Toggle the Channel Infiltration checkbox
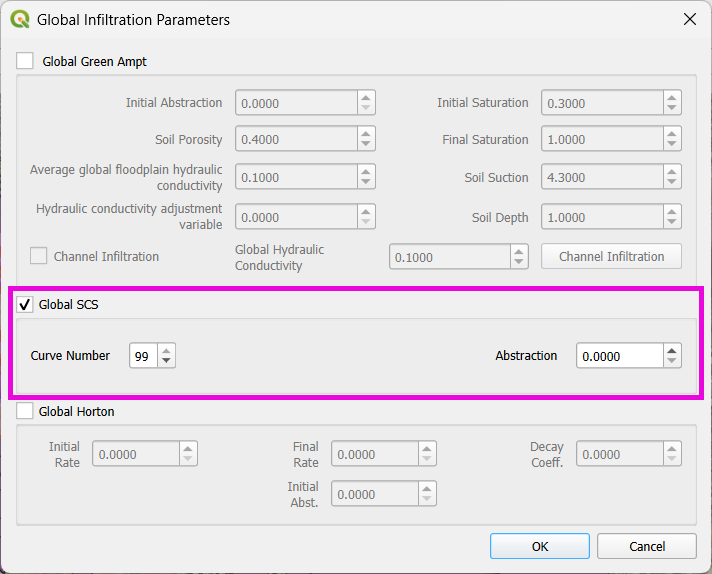 point(38,256)
